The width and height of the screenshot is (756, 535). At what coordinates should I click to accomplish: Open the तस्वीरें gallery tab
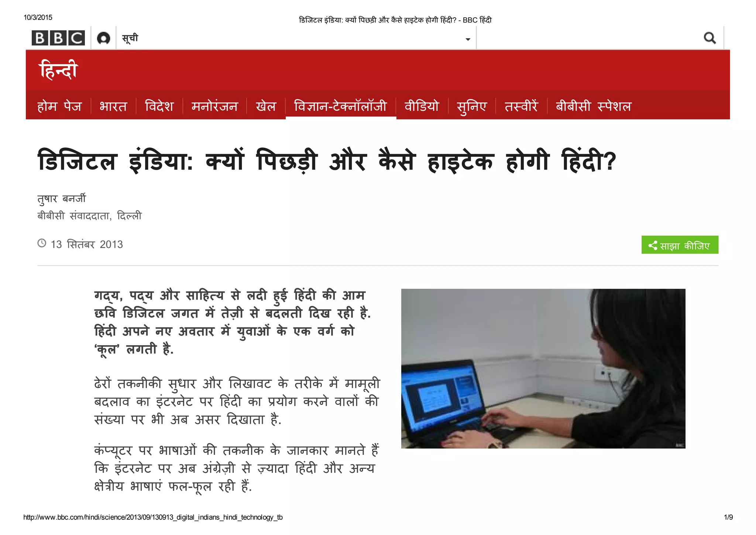click(x=521, y=106)
